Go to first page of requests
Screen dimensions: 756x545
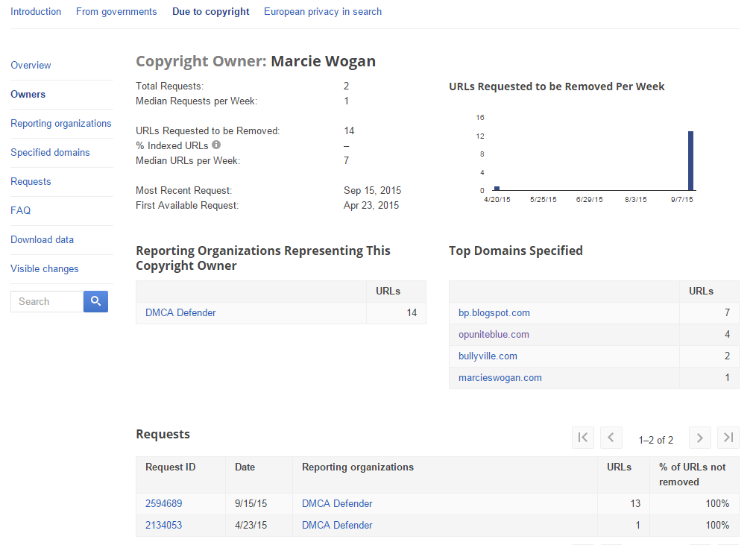pos(583,438)
